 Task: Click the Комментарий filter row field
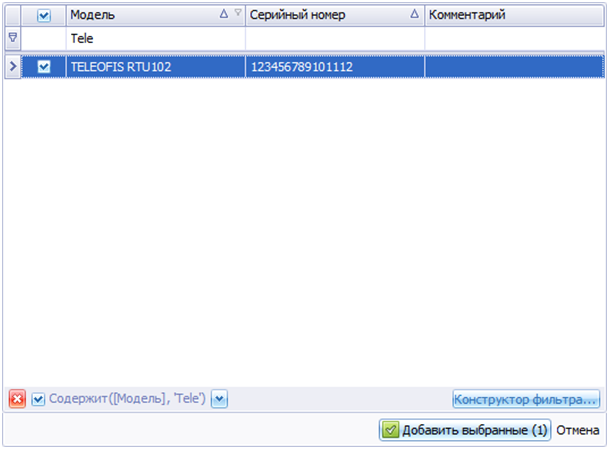pos(515,38)
